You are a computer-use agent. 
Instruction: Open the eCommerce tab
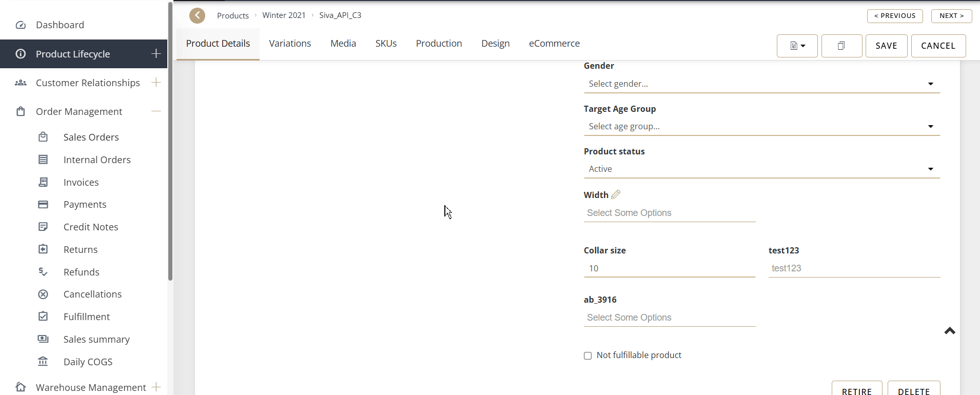(554, 44)
